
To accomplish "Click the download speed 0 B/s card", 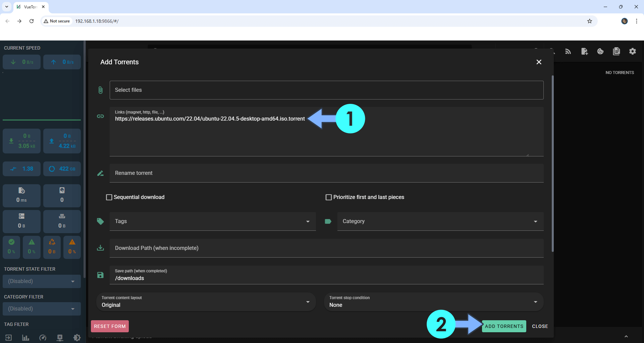I will coord(21,62).
